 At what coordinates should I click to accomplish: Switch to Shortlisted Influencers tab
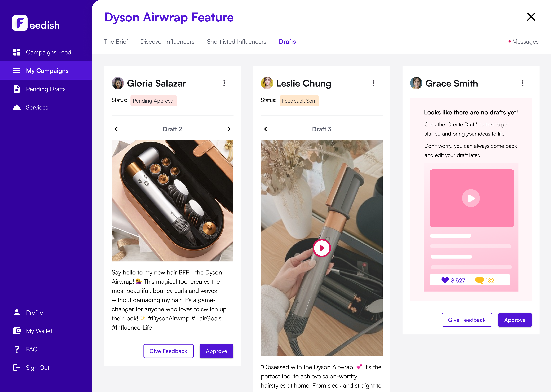(x=236, y=41)
